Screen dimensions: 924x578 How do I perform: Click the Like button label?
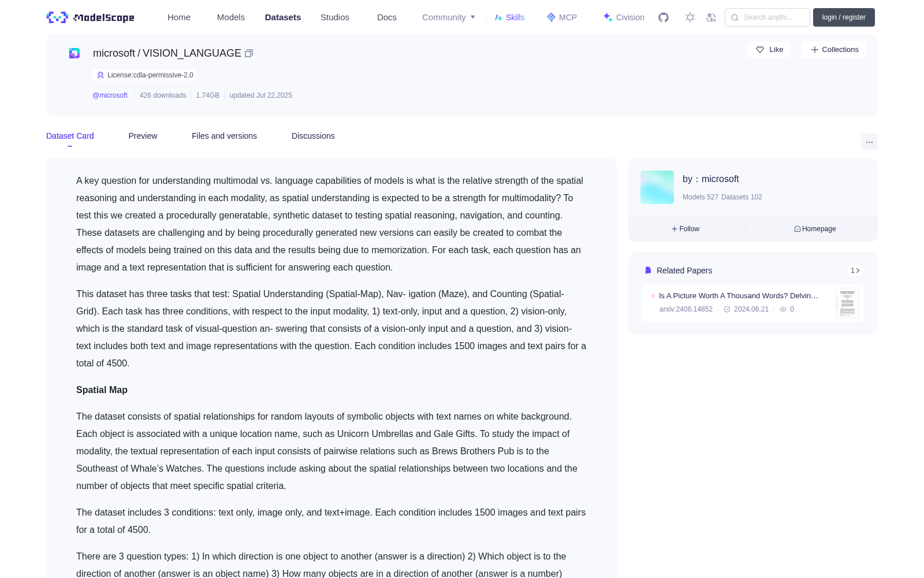click(776, 50)
